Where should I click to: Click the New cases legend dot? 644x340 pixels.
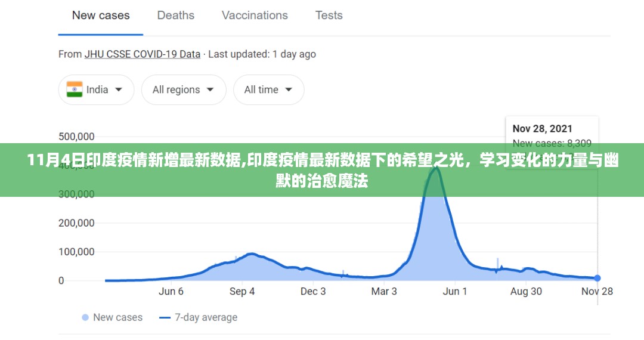[x=85, y=317]
